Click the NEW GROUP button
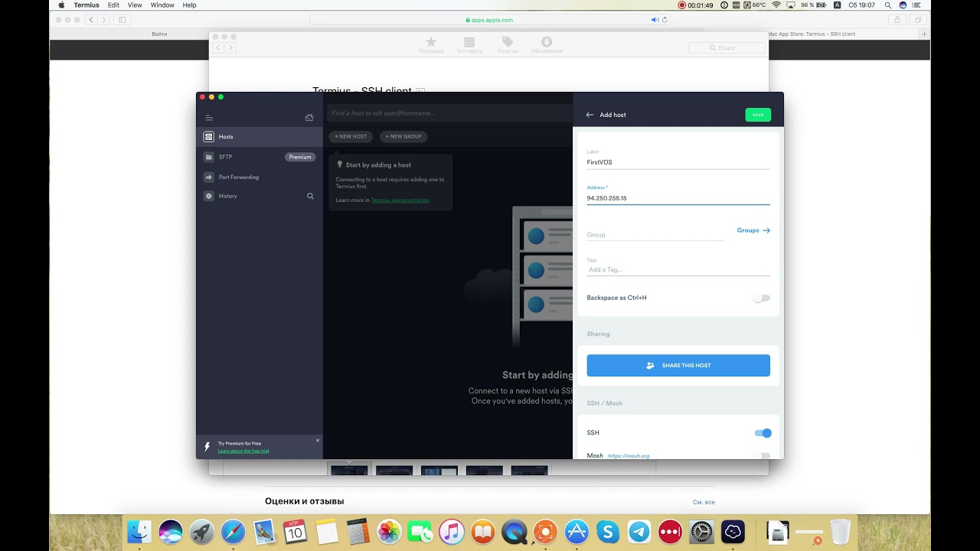980x551 pixels. pos(403,136)
